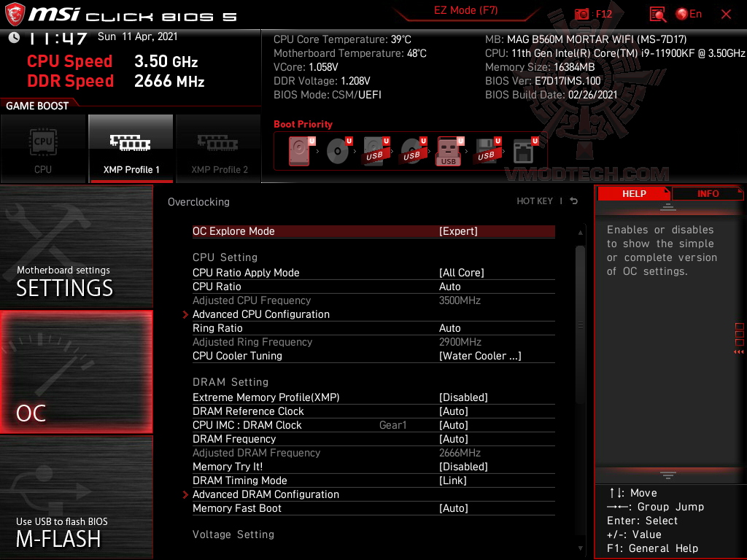Switch to the XMP Profile 2 tab
This screenshot has width=747, height=560.
(x=218, y=149)
